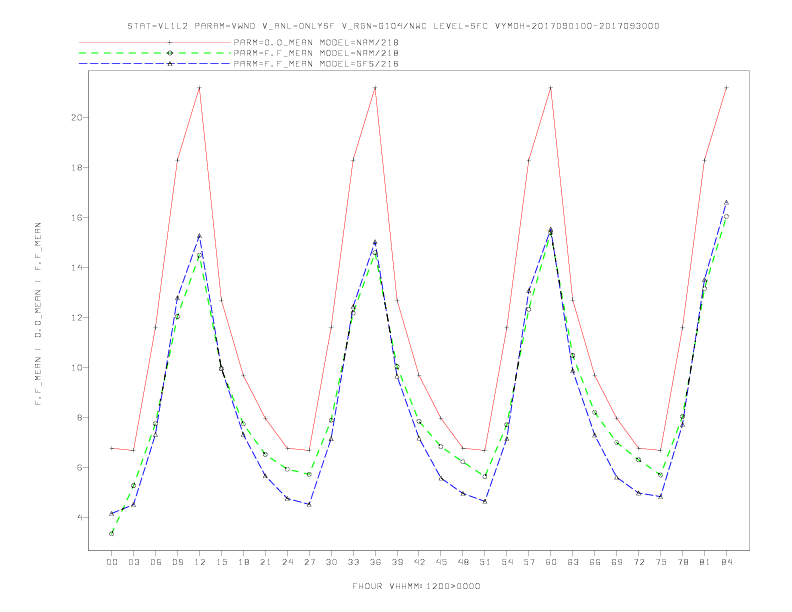Click x-axis tick label 36

click(375, 562)
